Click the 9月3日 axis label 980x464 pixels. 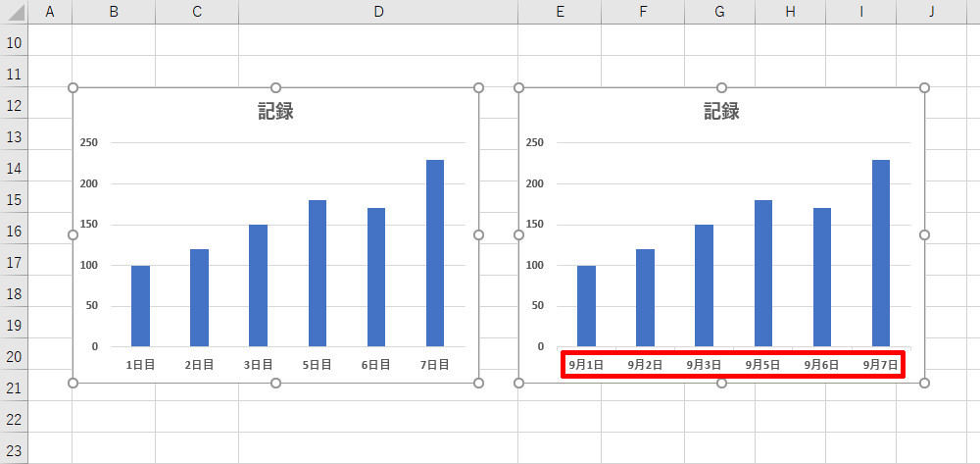click(x=704, y=365)
